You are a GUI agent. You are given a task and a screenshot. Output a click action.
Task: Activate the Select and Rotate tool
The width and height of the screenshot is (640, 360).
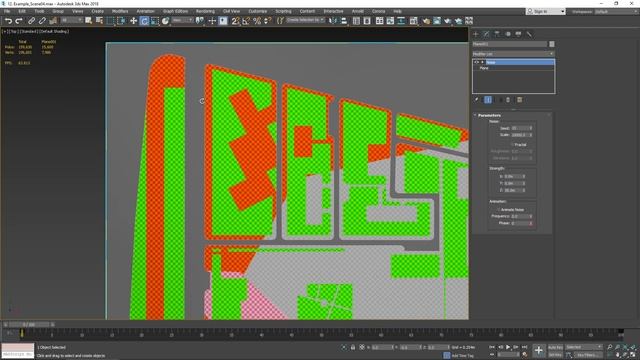pos(144,21)
